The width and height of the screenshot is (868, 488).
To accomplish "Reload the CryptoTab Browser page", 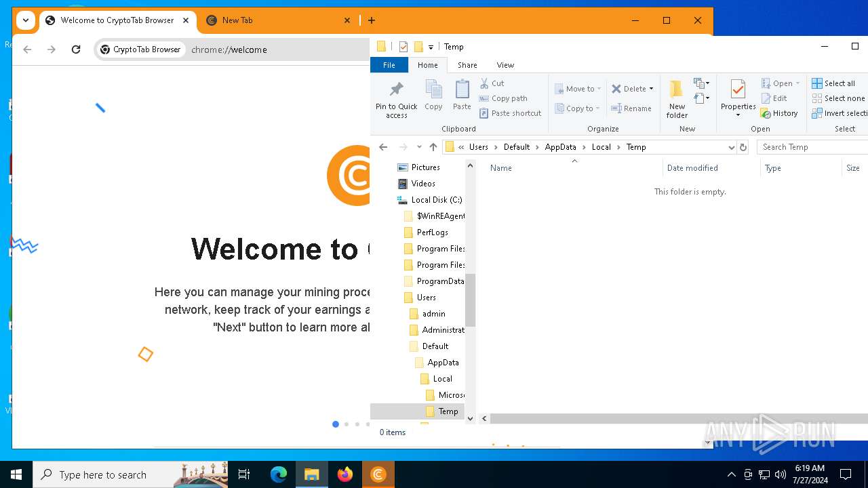I will pyautogui.click(x=76, y=49).
